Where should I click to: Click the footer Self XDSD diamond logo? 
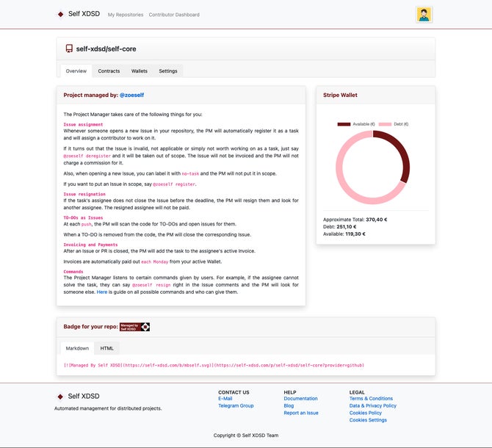[x=60, y=397]
